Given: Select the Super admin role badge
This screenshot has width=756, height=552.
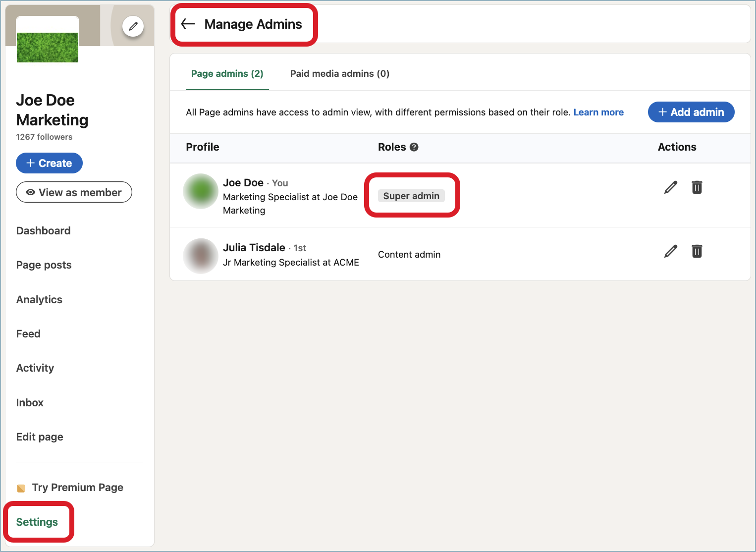Looking at the screenshot, I should (x=411, y=196).
